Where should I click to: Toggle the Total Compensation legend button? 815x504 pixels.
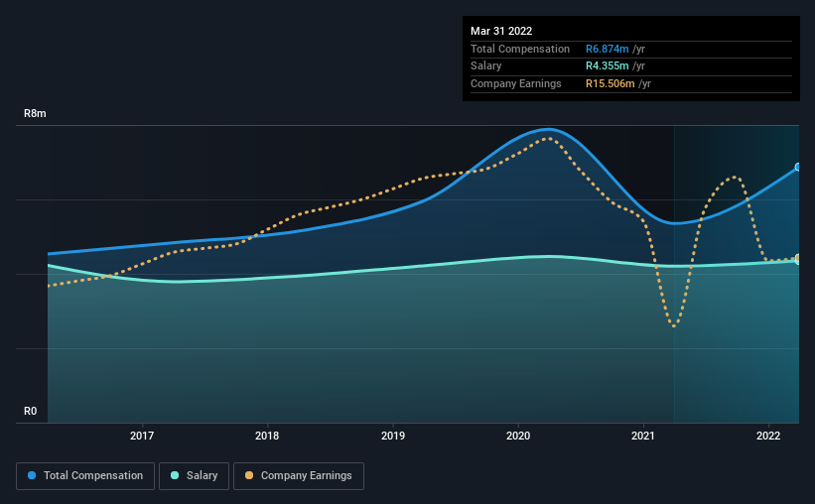pos(85,476)
